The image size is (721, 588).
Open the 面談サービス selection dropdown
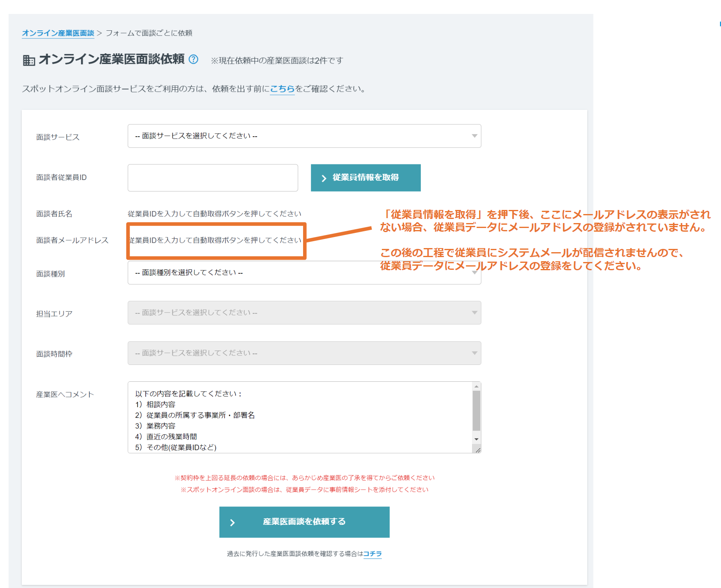[474, 136]
